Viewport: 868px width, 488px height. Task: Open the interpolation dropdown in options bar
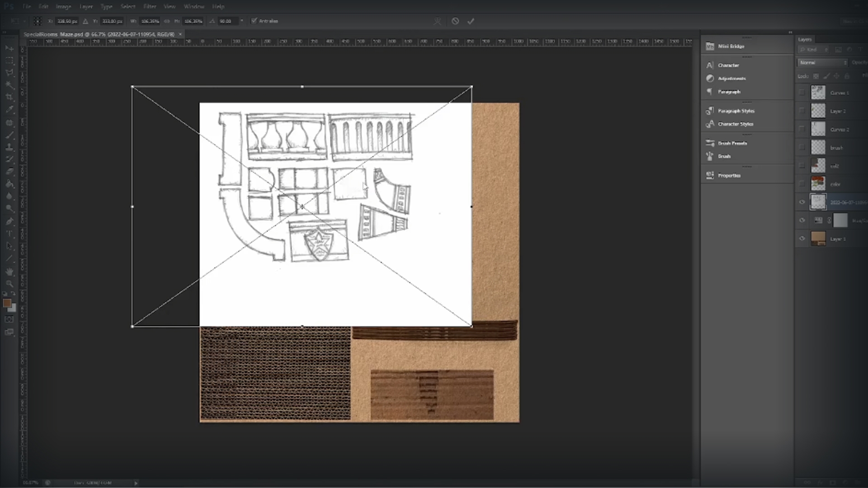241,21
